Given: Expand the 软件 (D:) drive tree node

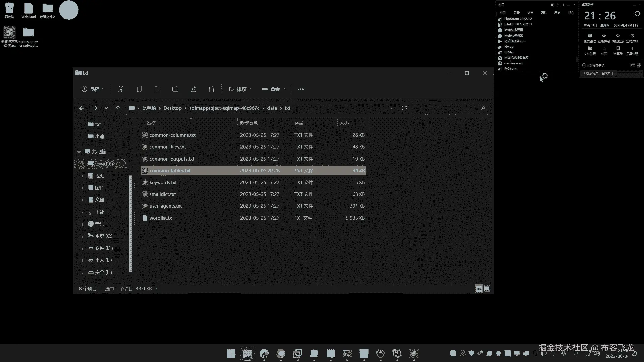Looking at the screenshot, I should point(82,248).
